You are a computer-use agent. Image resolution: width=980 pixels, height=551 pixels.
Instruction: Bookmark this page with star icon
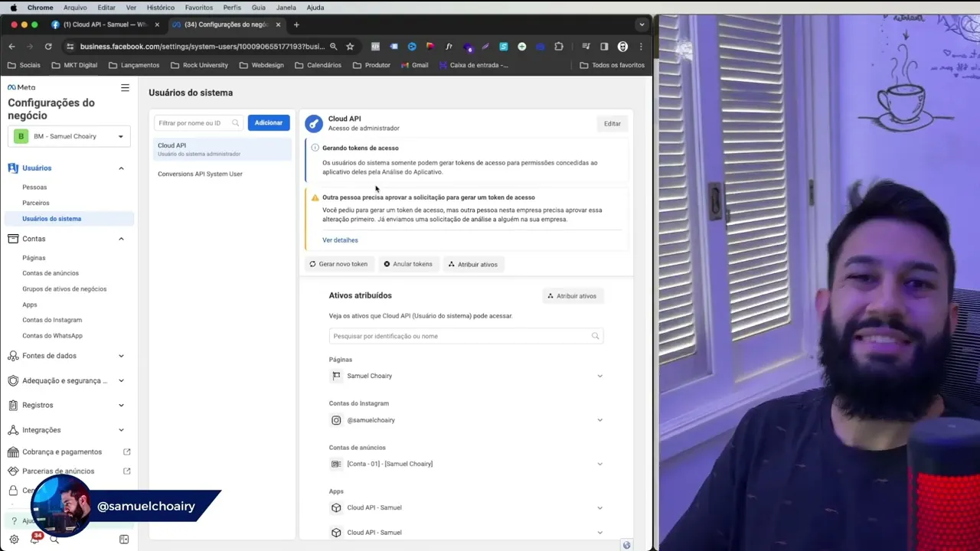click(350, 47)
